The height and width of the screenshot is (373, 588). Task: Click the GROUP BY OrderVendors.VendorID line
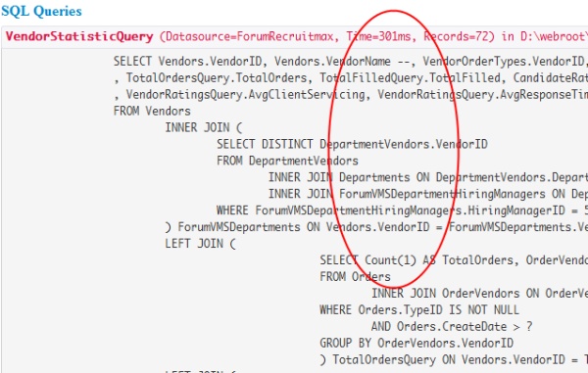(x=416, y=343)
